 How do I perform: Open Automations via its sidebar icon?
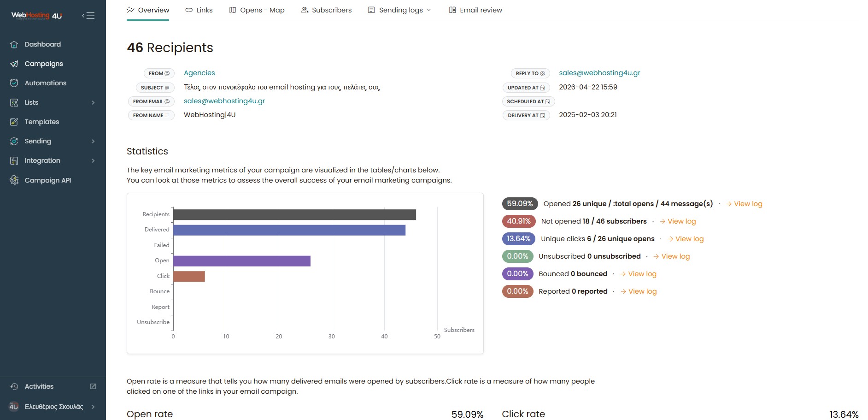[14, 83]
